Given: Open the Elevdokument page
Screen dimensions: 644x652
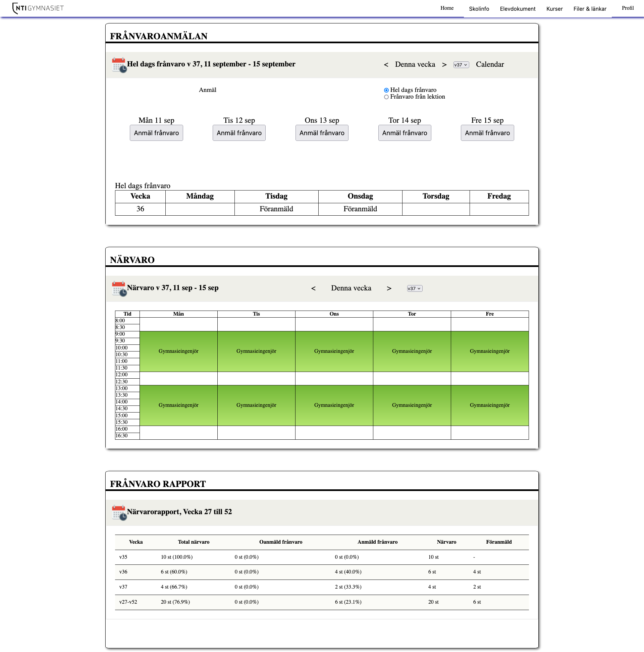Looking at the screenshot, I should (518, 9).
